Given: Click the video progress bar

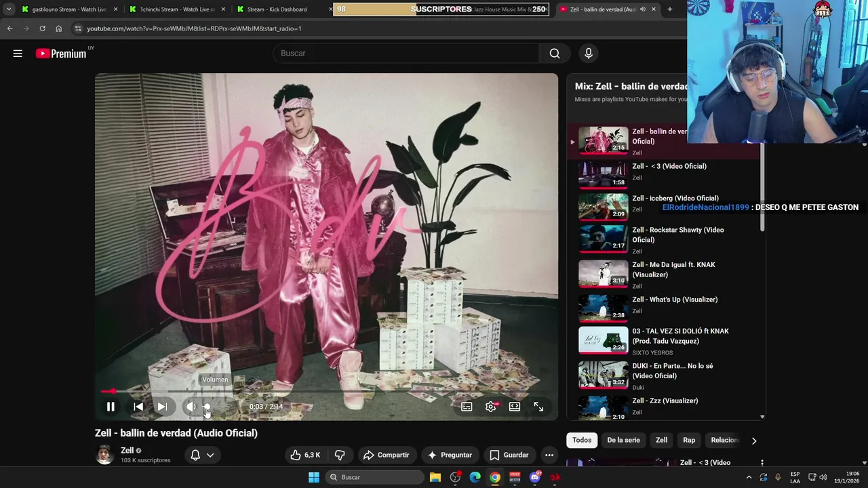Looking at the screenshot, I should click(326, 391).
